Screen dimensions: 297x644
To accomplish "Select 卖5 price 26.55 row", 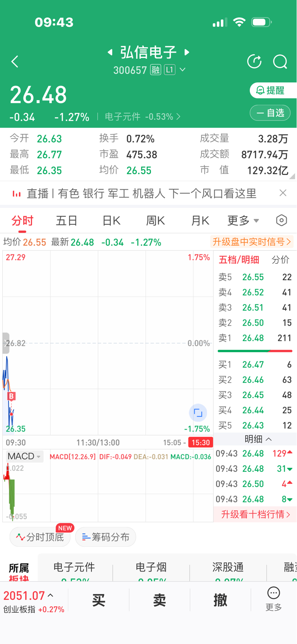I will (255, 277).
